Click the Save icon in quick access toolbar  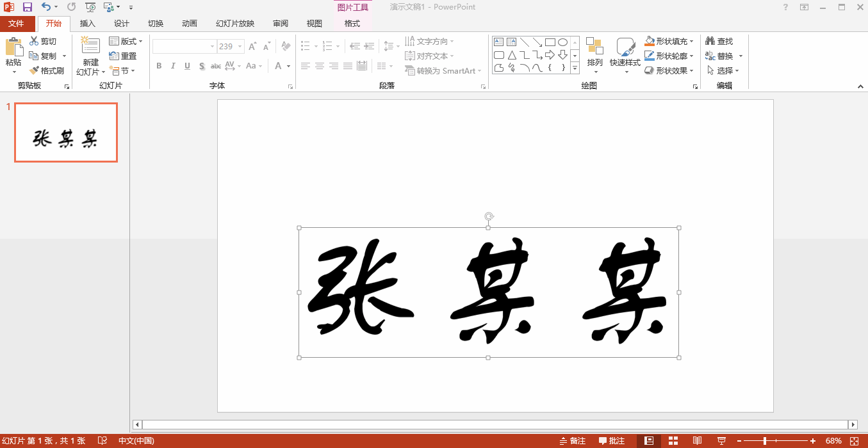tap(27, 7)
